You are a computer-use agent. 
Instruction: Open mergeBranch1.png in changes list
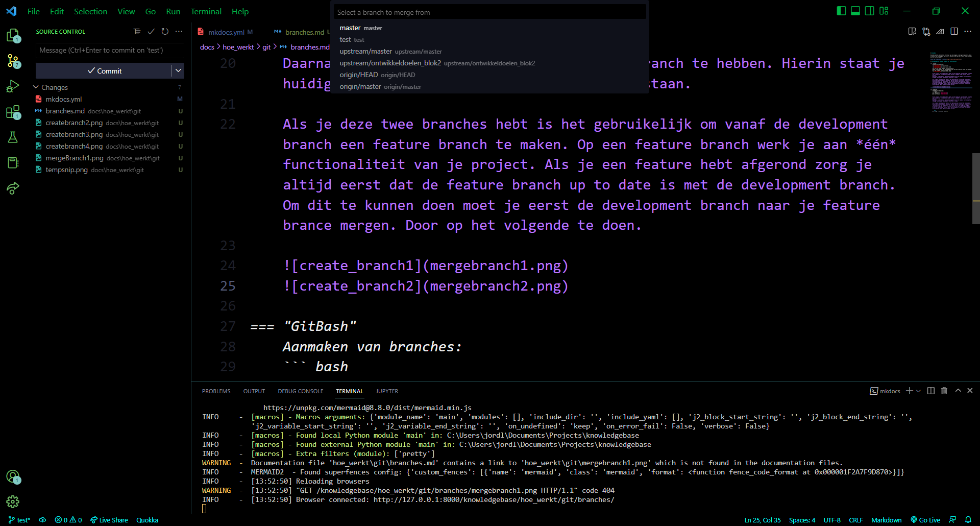click(109, 158)
